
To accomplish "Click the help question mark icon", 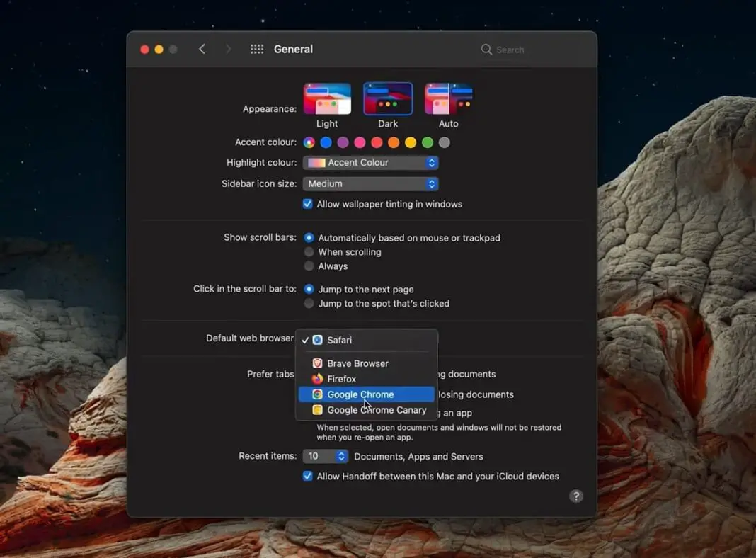I will [x=575, y=496].
